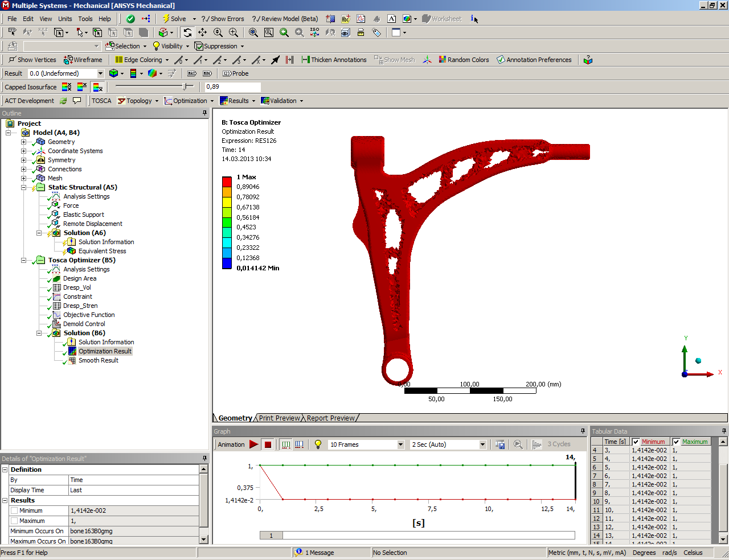Open the 2 Sec (Auto) dropdown

point(482,444)
